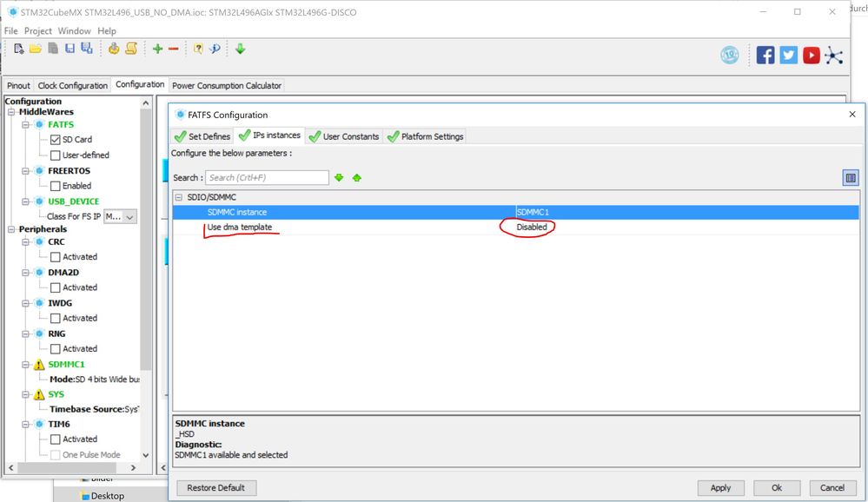Click the USB_DEVICE gear icon
Image resolution: width=868 pixels, height=502 pixels.
pos(39,201)
